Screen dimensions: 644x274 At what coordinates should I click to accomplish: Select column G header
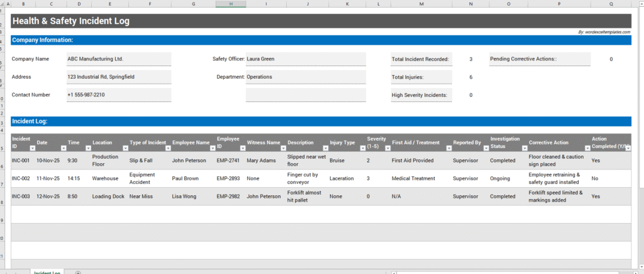(x=194, y=4)
